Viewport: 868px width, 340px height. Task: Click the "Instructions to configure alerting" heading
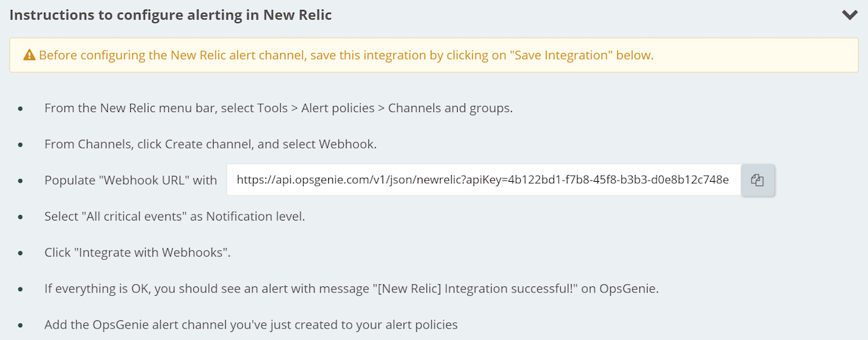171,15
